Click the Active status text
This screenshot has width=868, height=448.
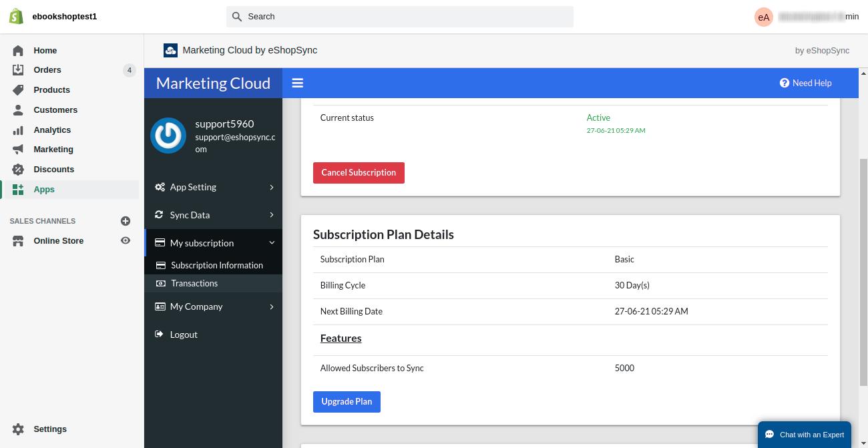598,118
